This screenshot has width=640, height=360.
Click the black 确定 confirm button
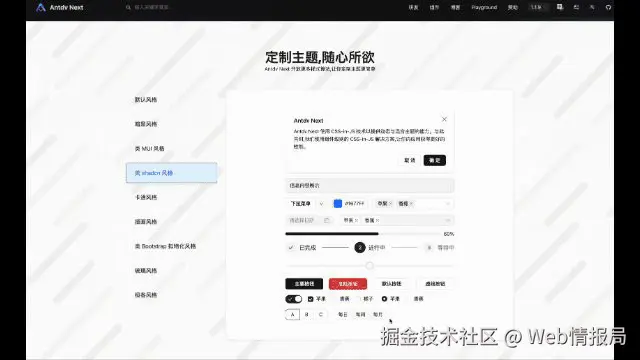tap(435, 160)
